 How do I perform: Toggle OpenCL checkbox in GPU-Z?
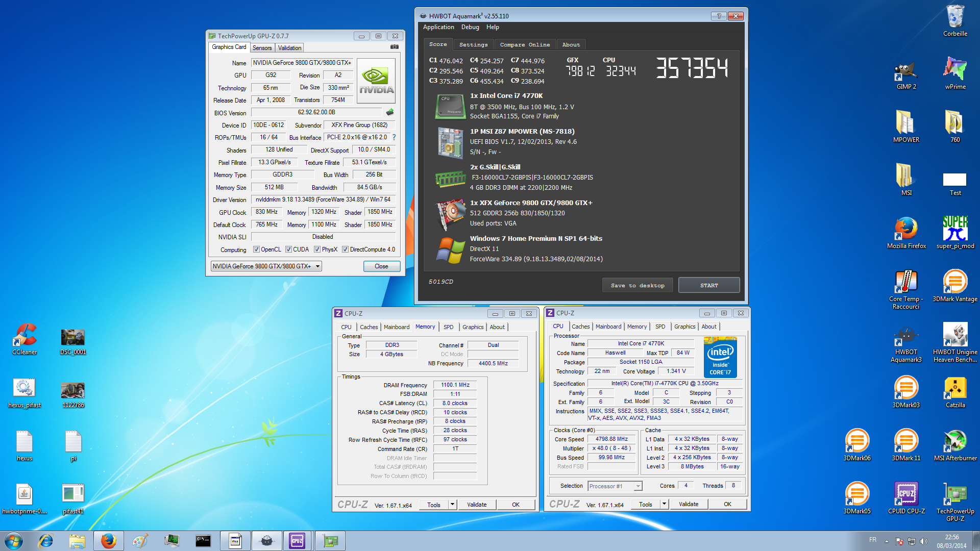[x=256, y=249]
